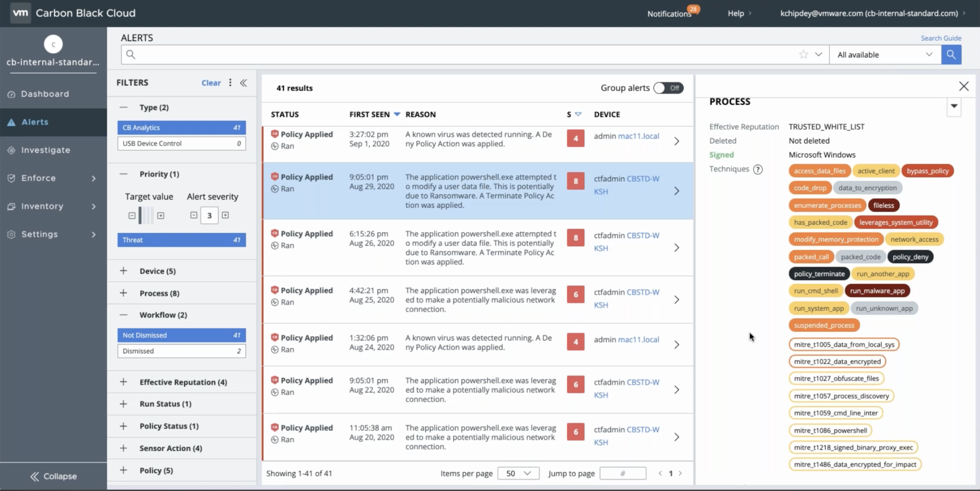Open the Alerts menu item
Viewport: 980px width, 491px height.
pos(53,122)
